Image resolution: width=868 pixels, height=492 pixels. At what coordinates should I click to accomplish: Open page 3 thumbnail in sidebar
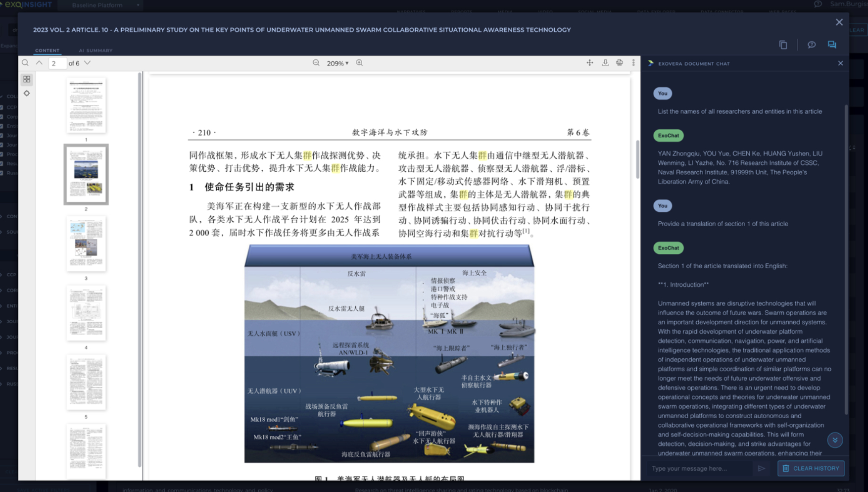pos(86,244)
